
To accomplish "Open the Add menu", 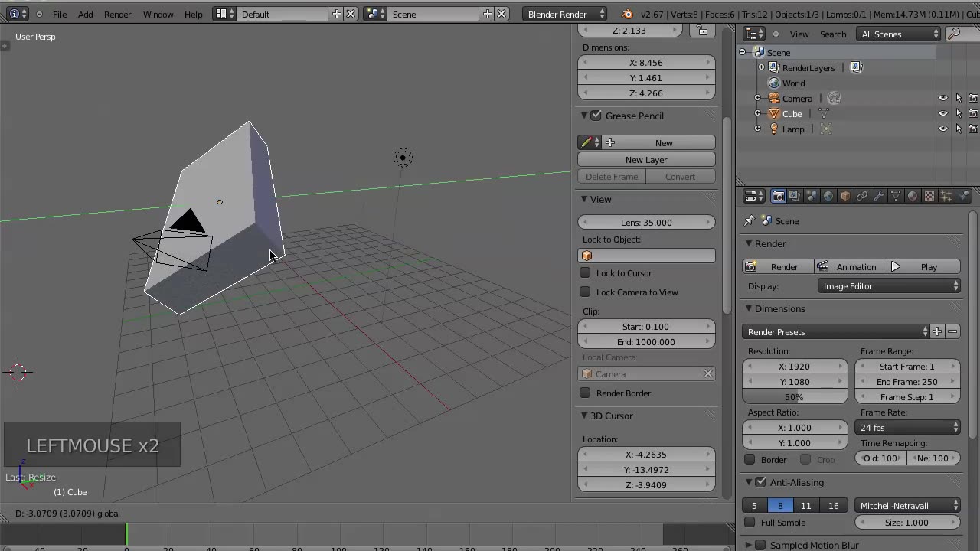I will pyautogui.click(x=85, y=14).
